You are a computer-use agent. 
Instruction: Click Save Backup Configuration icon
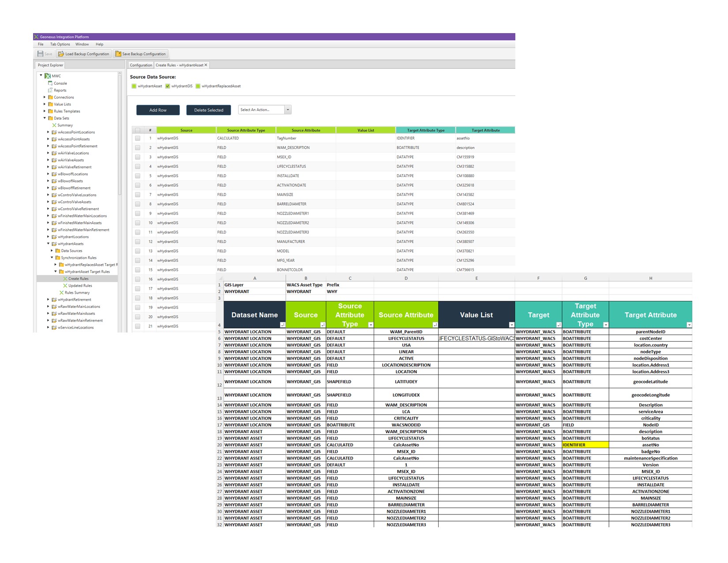click(118, 54)
